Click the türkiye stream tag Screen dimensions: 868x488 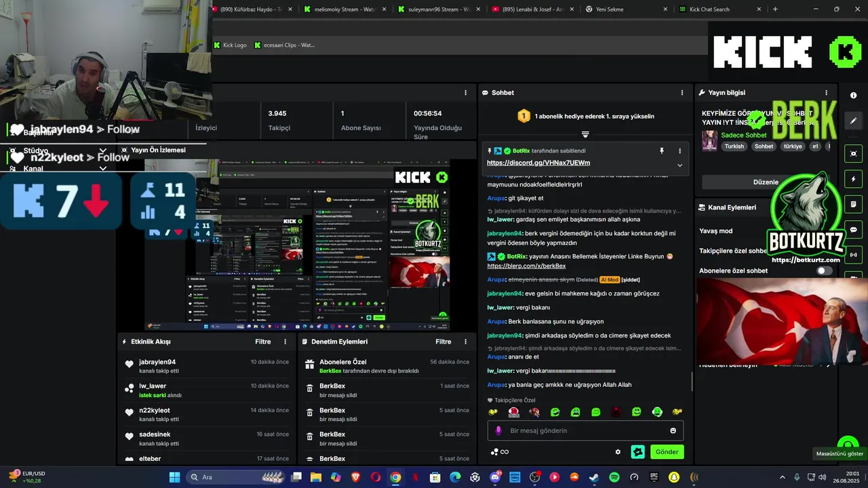point(793,146)
